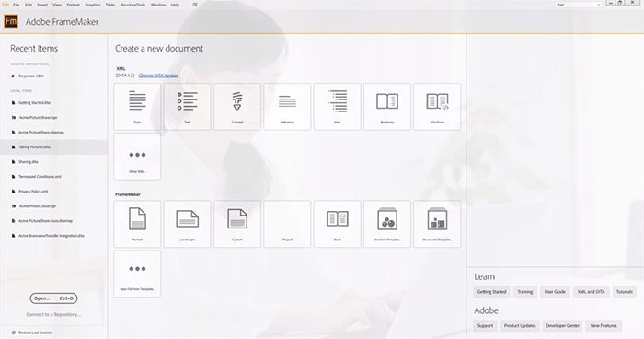
Task: Select the xDocBook tile
Action: tap(437, 107)
